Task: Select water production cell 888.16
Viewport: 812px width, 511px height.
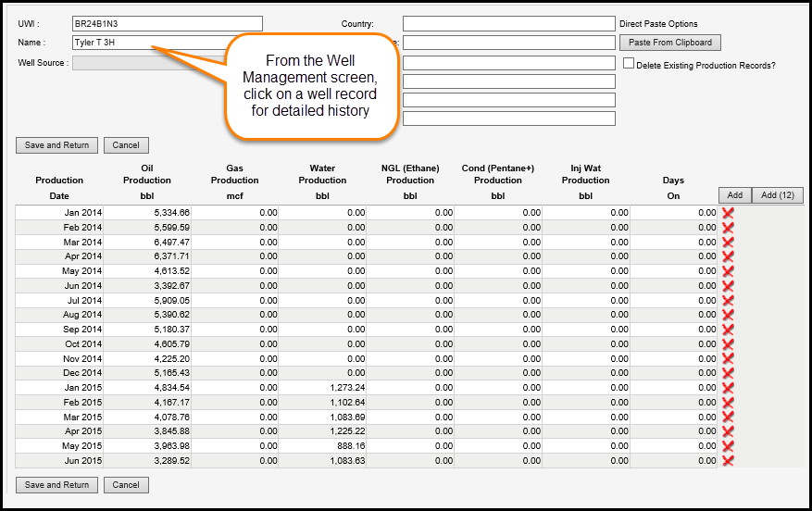Action: point(322,446)
